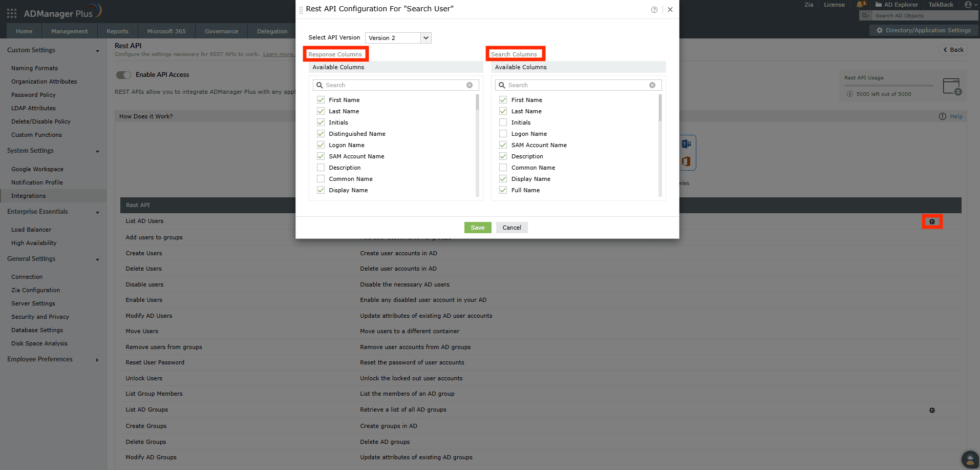Click the help question mark in the dialog header

click(x=654, y=9)
